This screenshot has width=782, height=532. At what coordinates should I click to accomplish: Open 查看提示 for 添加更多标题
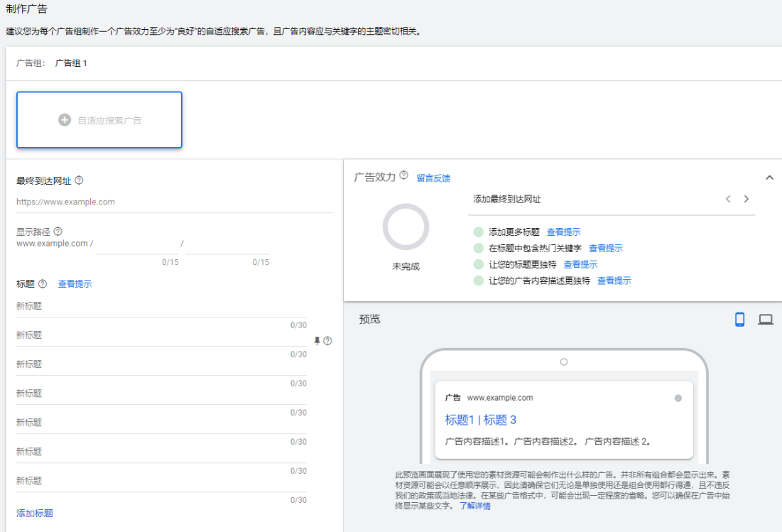tap(563, 232)
